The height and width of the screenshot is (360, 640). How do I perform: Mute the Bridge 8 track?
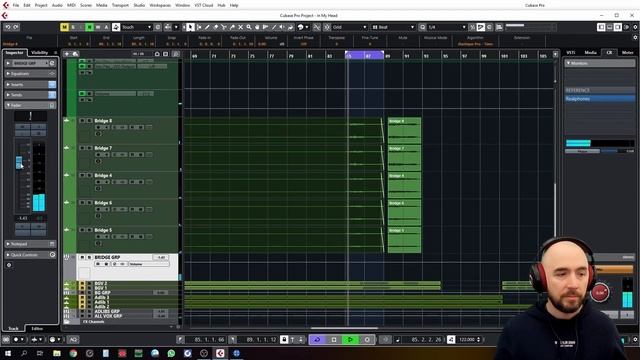(82, 121)
